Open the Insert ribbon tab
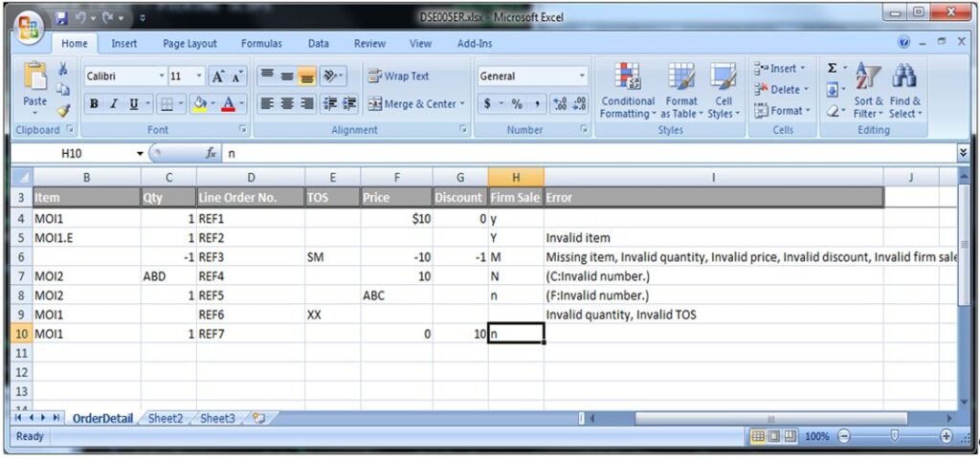980x459 pixels. coord(124,44)
